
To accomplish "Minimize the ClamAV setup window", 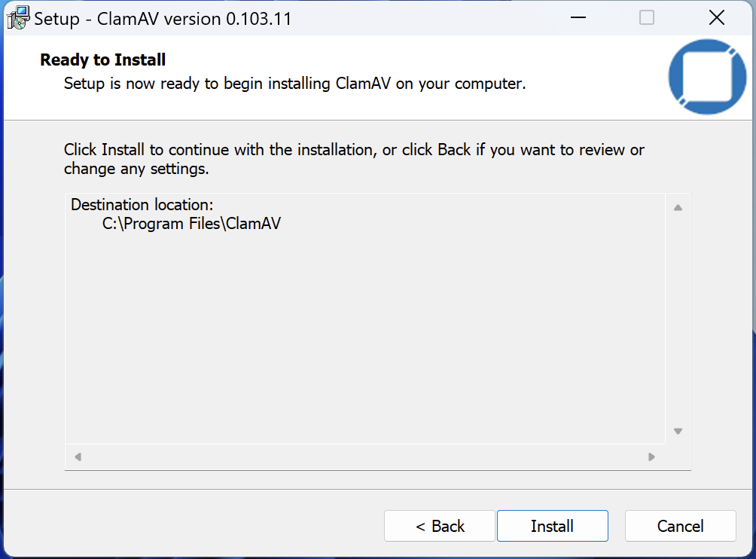I will [x=578, y=18].
